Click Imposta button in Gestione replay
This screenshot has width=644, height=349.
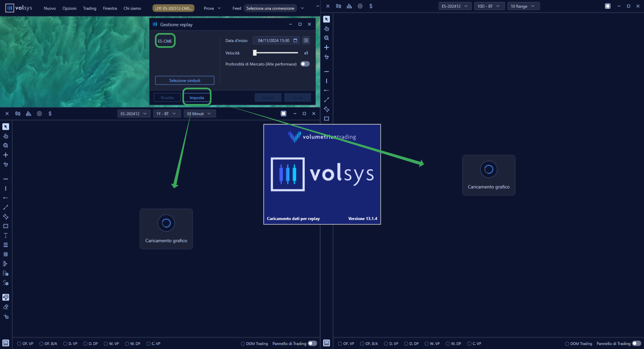tap(197, 98)
